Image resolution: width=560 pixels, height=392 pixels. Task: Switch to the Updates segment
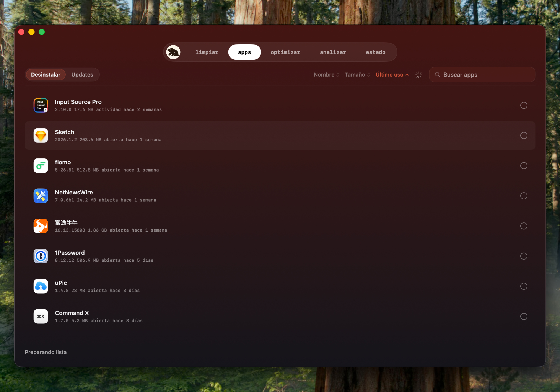coord(82,74)
